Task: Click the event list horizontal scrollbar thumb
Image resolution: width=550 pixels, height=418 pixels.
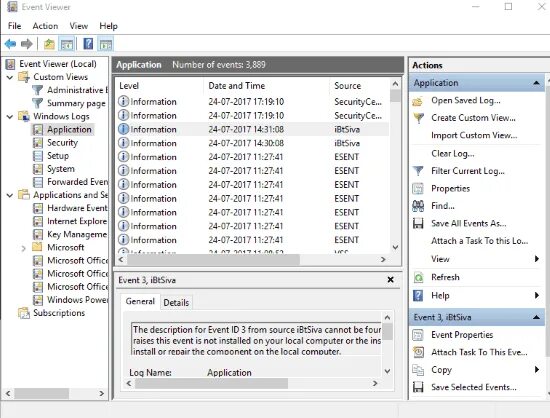Action: pyautogui.click(x=213, y=260)
